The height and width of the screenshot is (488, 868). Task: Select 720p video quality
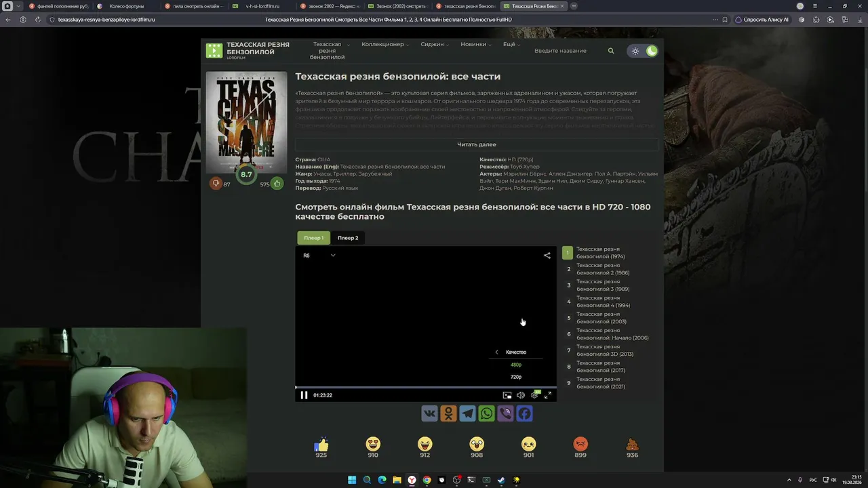pos(516,377)
